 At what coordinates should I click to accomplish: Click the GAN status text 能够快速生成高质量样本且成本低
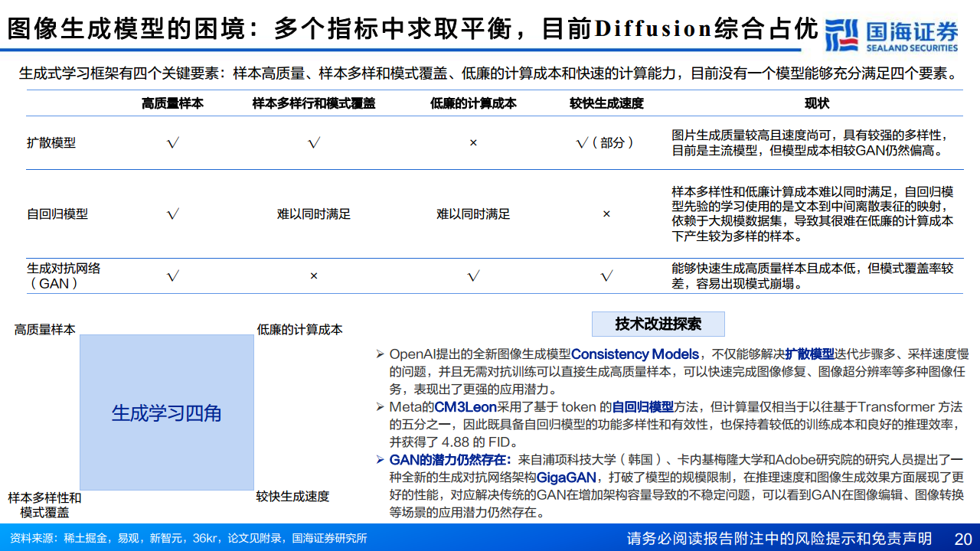pos(812,275)
